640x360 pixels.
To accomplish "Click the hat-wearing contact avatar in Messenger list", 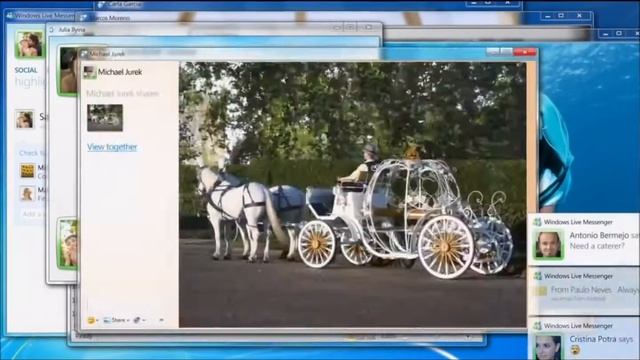I will pyautogui.click(x=27, y=194).
